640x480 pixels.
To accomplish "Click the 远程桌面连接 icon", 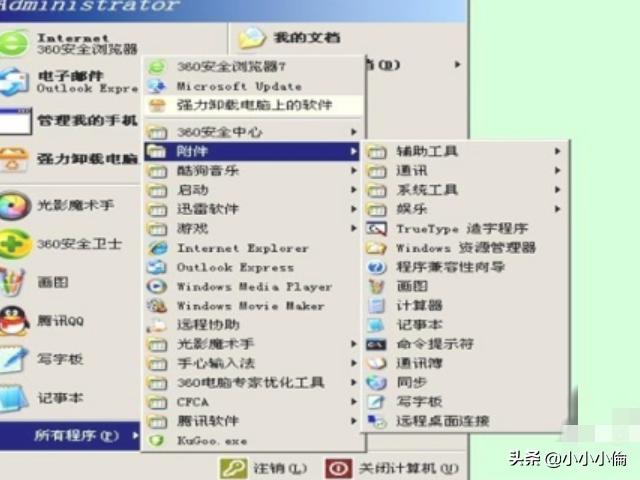I will tap(376, 421).
